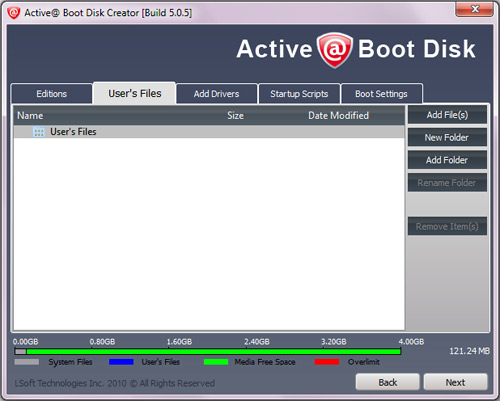This screenshot has height=401, width=500.
Task: Click the 121.24 MB size readout
Action: coord(469,351)
